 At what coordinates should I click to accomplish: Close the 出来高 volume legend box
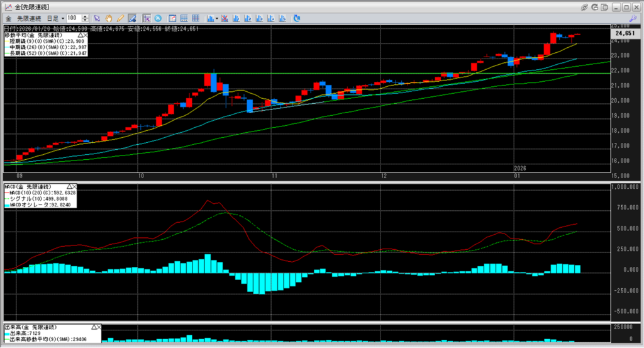(x=99, y=328)
